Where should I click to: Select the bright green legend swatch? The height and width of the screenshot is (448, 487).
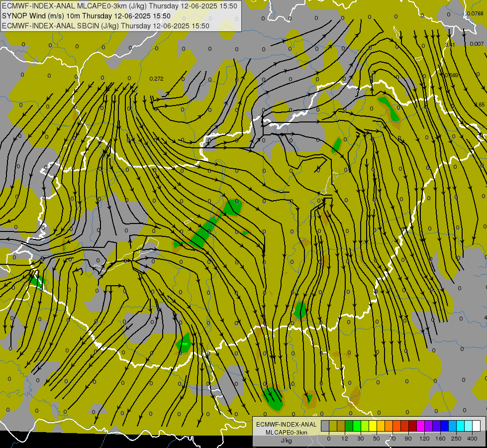pyautogui.click(x=357, y=426)
